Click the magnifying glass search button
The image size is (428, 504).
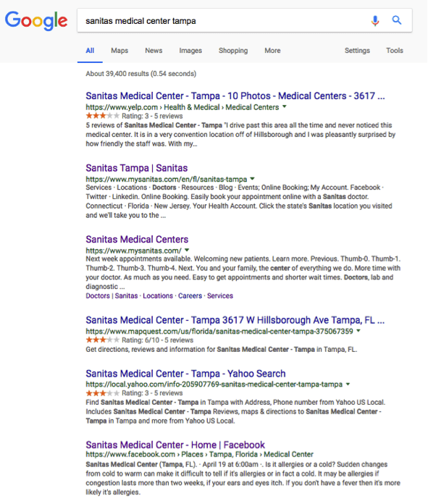(x=397, y=20)
